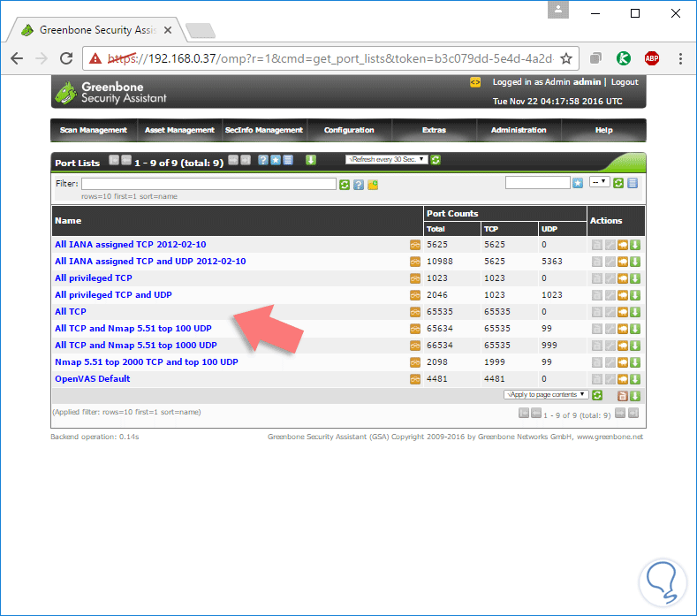
Task: Export All IANA assigned TCP port list
Action: [635, 245]
